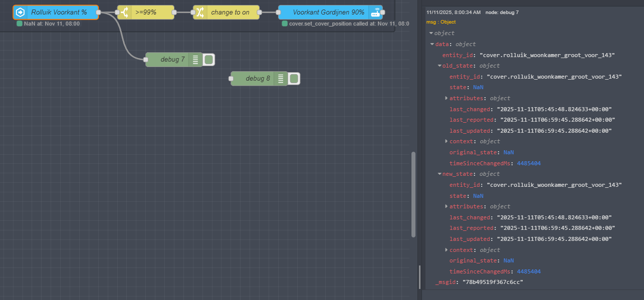
Task: Click the 'msg : Object' label
Action: tap(441, 22)
